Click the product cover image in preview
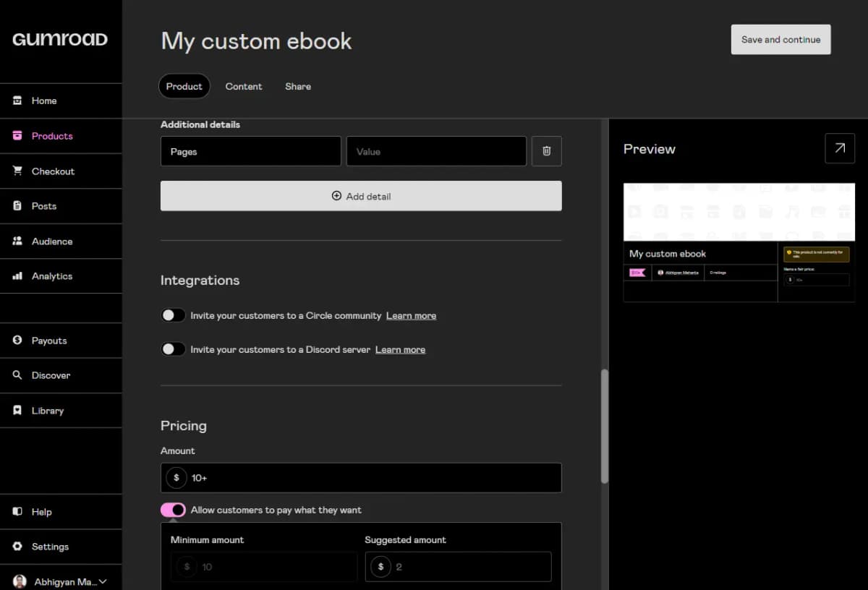The image size is (868, 590). [x=739, y=212]
